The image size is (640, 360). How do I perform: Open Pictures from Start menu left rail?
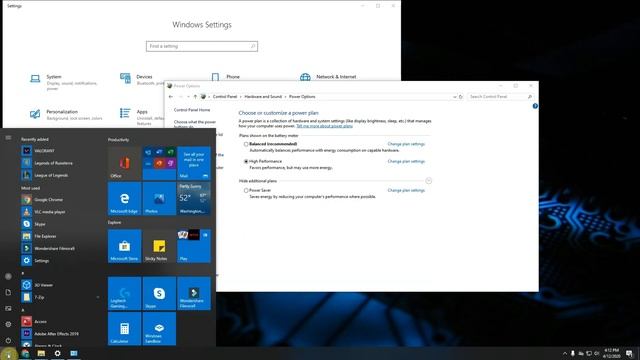pos(8,309)
